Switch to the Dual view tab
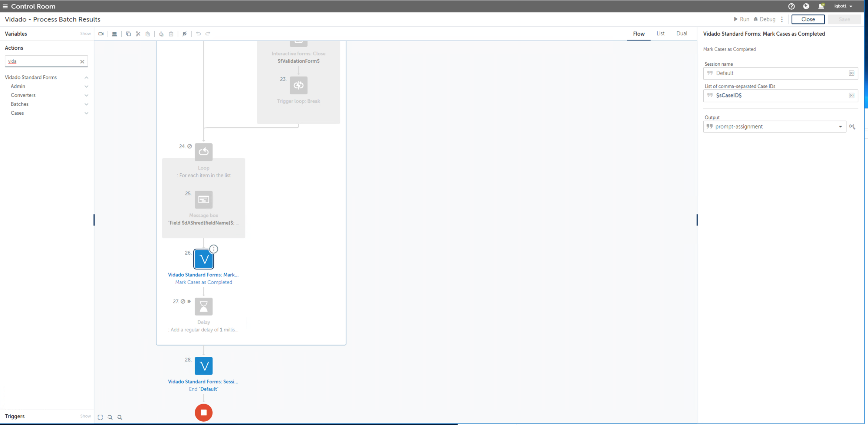 pyautogui.click(x=681, y=33)
